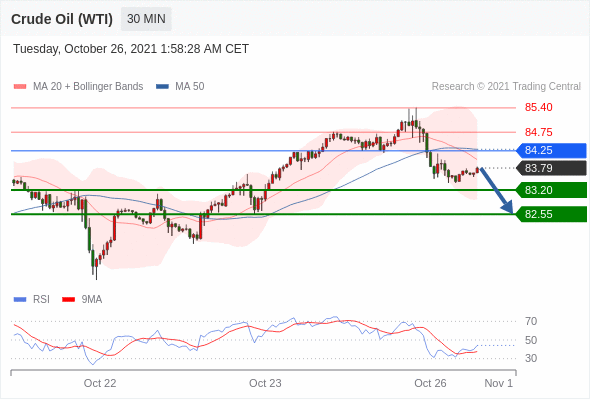This screenshot has width=590, height=400.
Task: Click the MA 50 blue legend swatch
Action: [162, 87]
